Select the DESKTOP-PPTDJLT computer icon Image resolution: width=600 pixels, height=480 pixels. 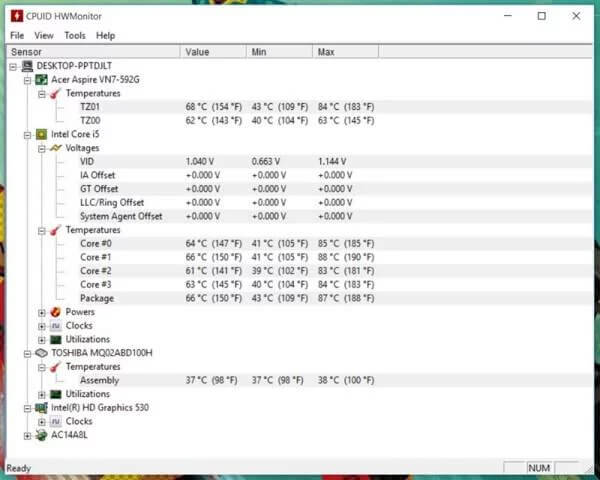pyautogui.click(x=27, y=66)
